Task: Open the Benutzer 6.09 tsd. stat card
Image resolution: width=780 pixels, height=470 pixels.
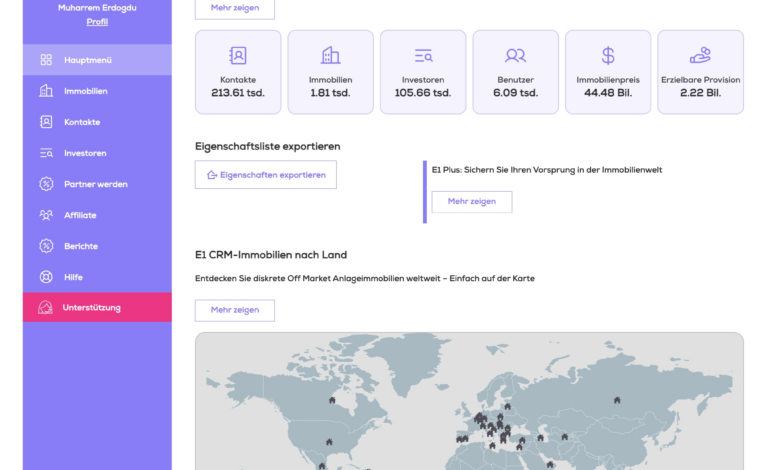Action: (x=515, y=72)
